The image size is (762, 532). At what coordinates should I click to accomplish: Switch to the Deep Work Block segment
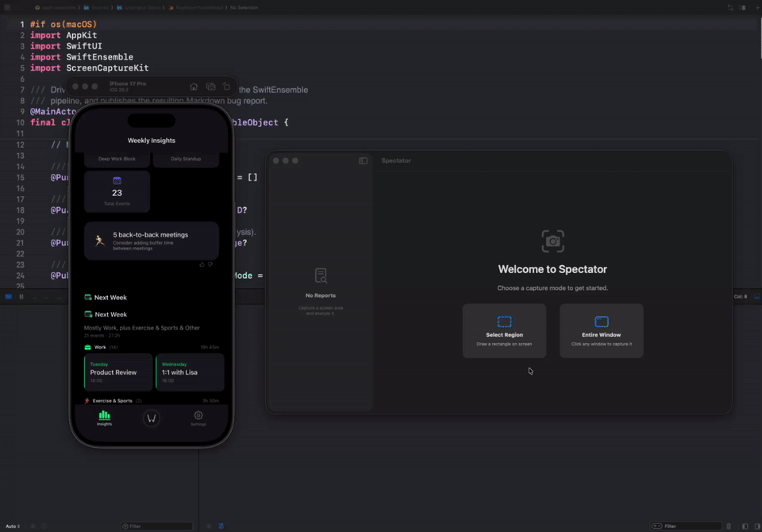(x=117, y=159)
